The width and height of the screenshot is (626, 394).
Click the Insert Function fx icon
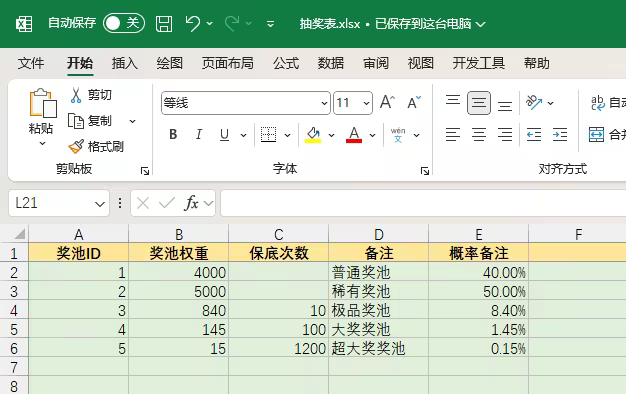coord(192,203)
